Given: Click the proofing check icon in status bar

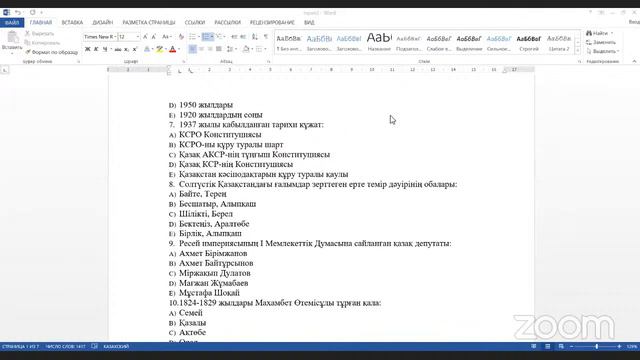Looking at the screenshot, I should click(95, 347).
